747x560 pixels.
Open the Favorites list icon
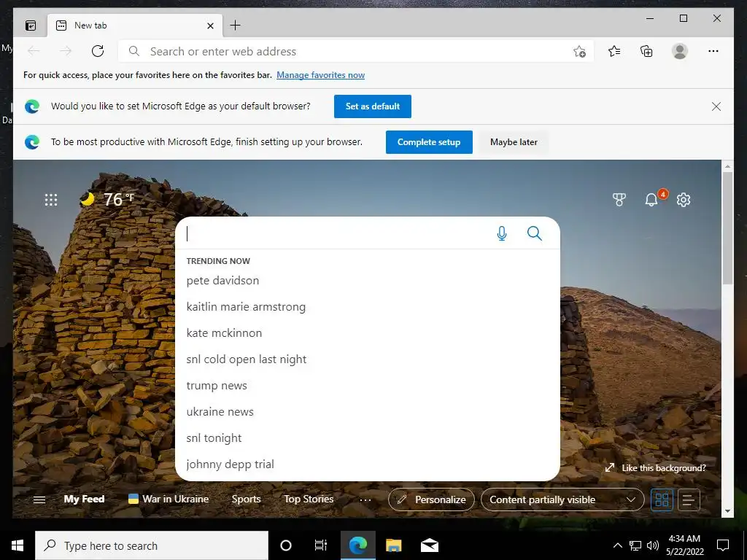(x=614, y=51)
